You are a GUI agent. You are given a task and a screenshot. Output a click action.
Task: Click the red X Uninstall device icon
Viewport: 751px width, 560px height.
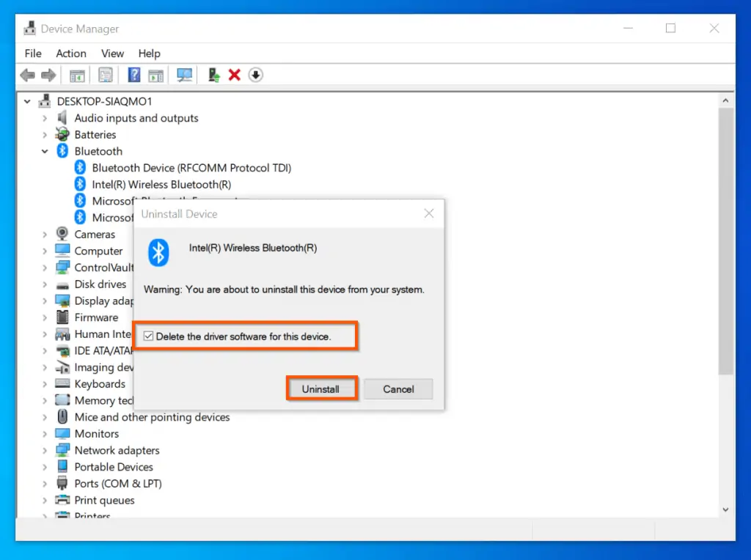235,75
